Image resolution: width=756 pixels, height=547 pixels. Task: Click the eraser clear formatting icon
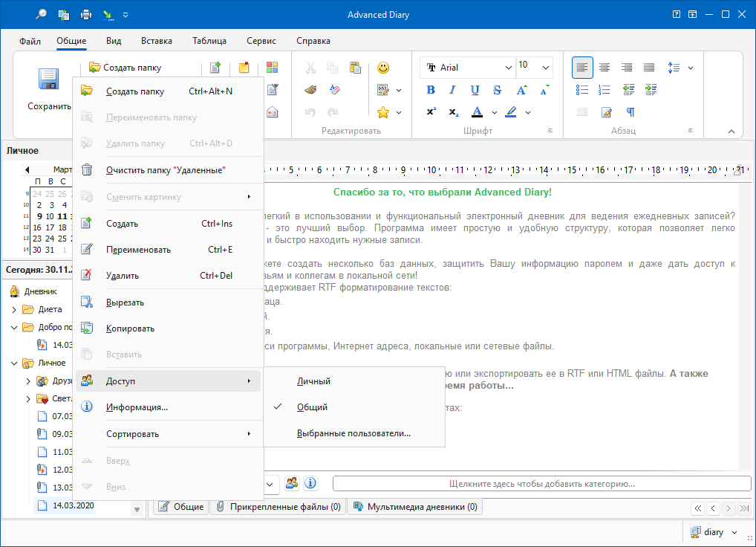coord(334,90)
